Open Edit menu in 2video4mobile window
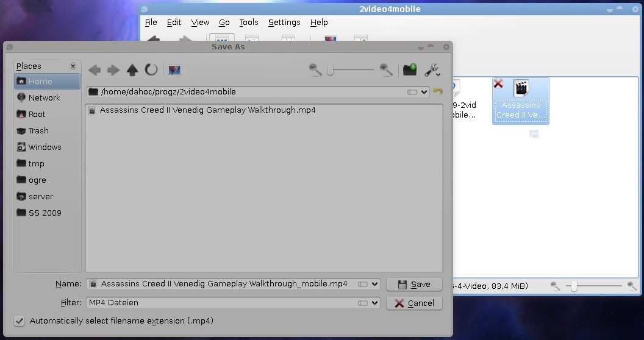The image size is (644, 340). [174, 22]
